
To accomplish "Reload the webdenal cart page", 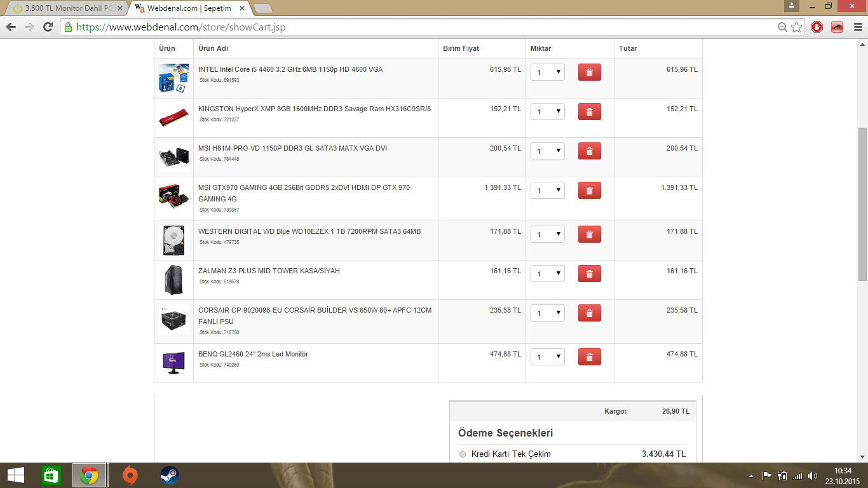I will (x=48, y=27).
